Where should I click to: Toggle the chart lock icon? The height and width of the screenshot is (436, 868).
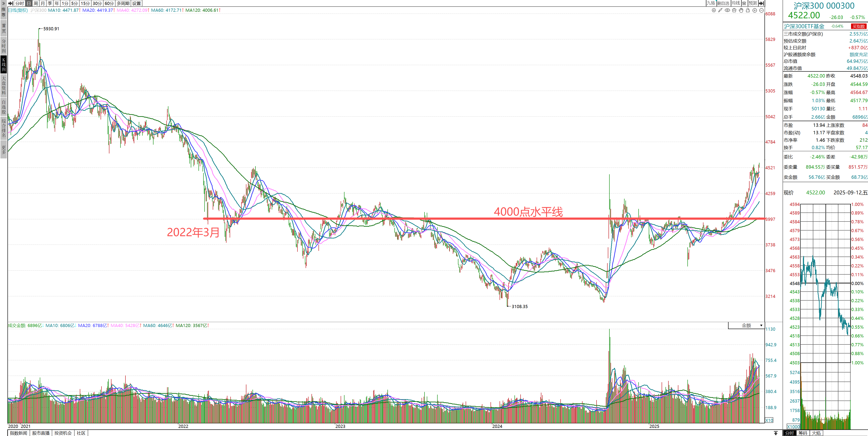[748, 10]
